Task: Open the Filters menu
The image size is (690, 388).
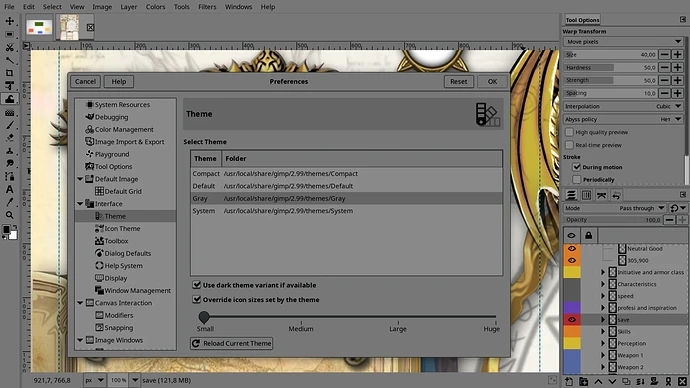Action: pos(207,7)
